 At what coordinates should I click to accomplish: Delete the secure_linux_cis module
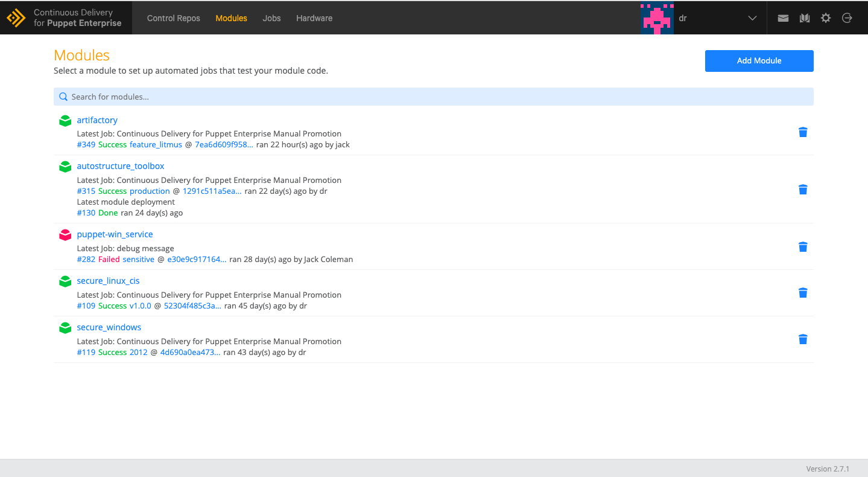[x=803, y=293]
